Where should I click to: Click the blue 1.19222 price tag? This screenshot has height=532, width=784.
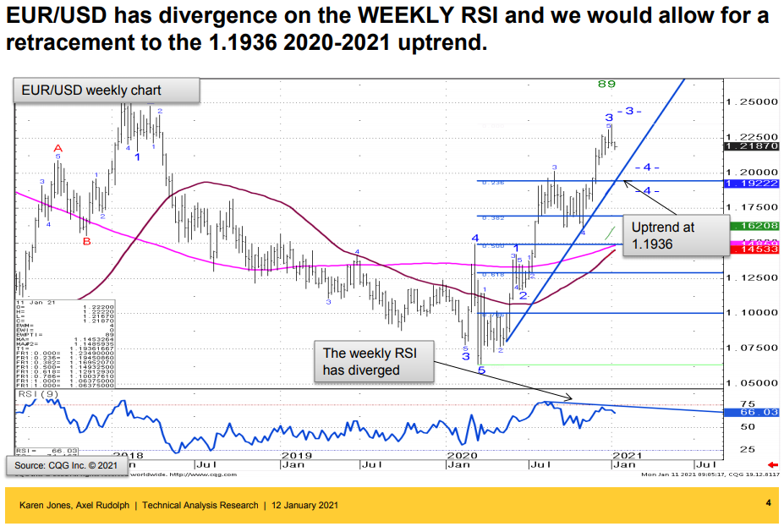pos(750,183)
